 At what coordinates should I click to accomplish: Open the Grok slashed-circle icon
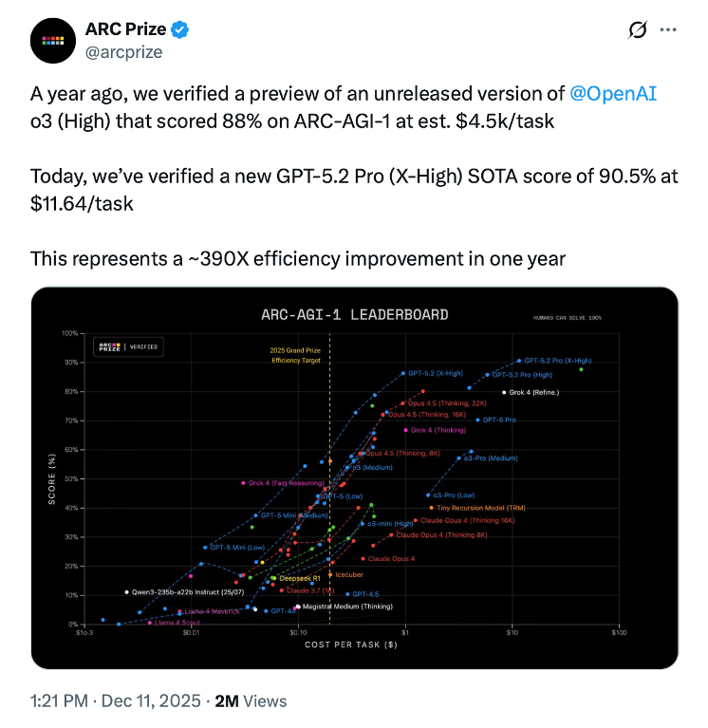[639, 30]
